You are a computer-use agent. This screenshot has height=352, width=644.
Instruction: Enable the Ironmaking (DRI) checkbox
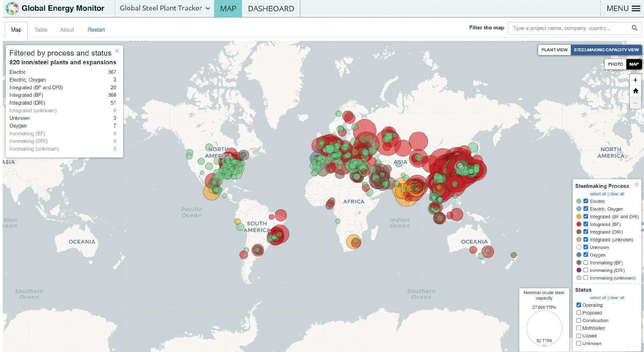coord(586,270)
